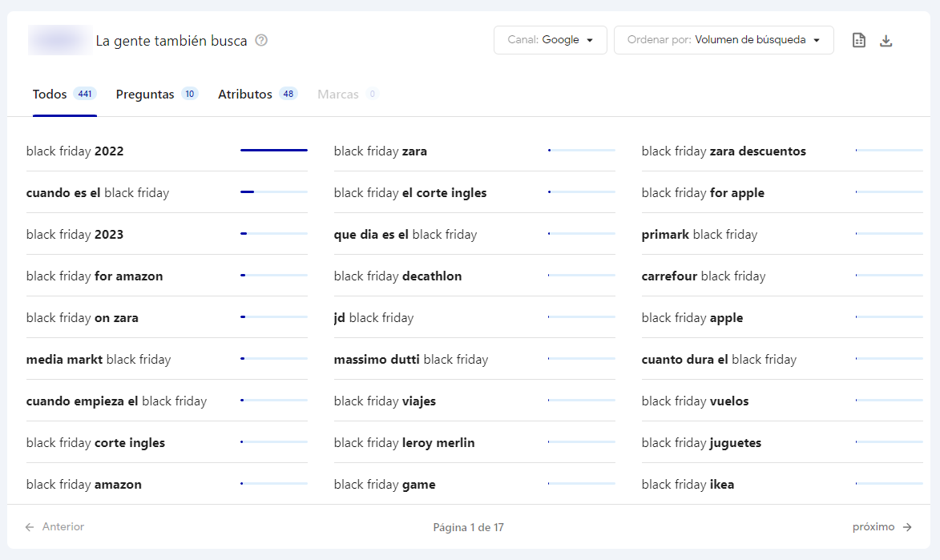Screen dimensions: 940x560
Task: Click keyword black friday for amazon
Action: click(95, 276)
